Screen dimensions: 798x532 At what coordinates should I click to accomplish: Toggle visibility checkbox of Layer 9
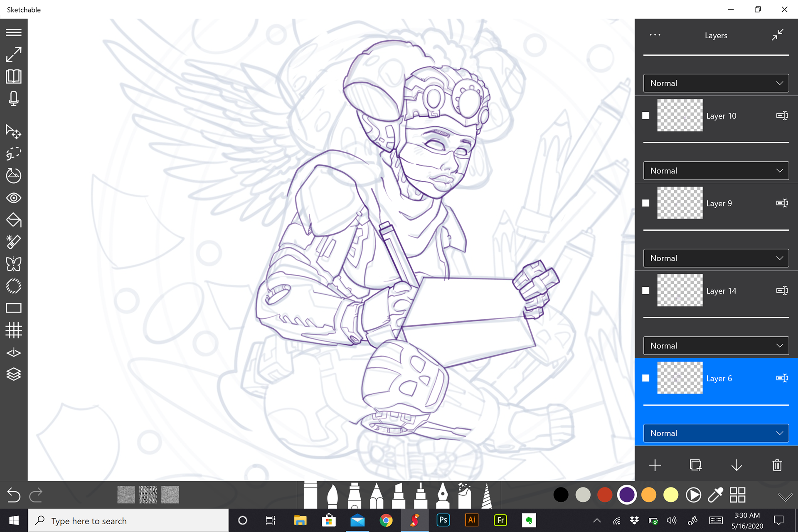tap(646, 203)
